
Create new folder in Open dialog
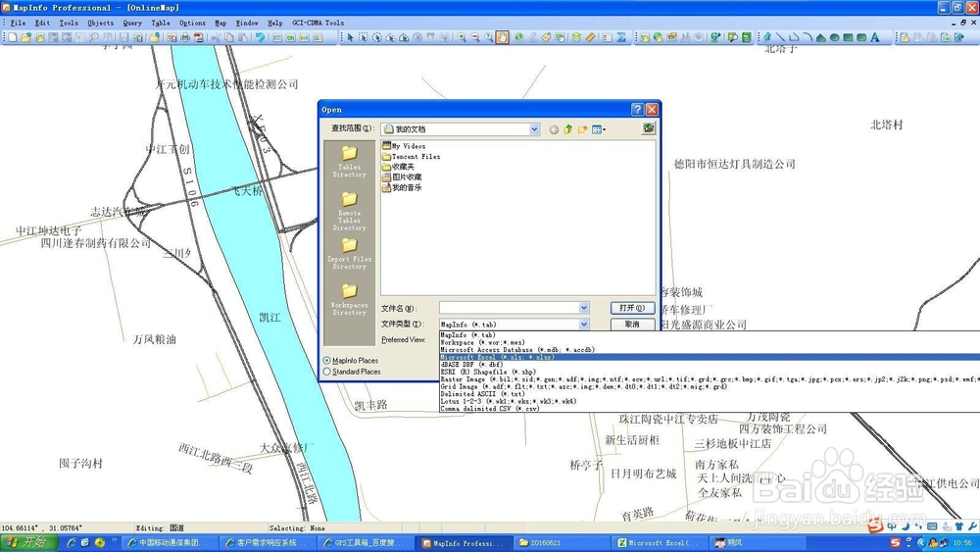click(582, 129)
